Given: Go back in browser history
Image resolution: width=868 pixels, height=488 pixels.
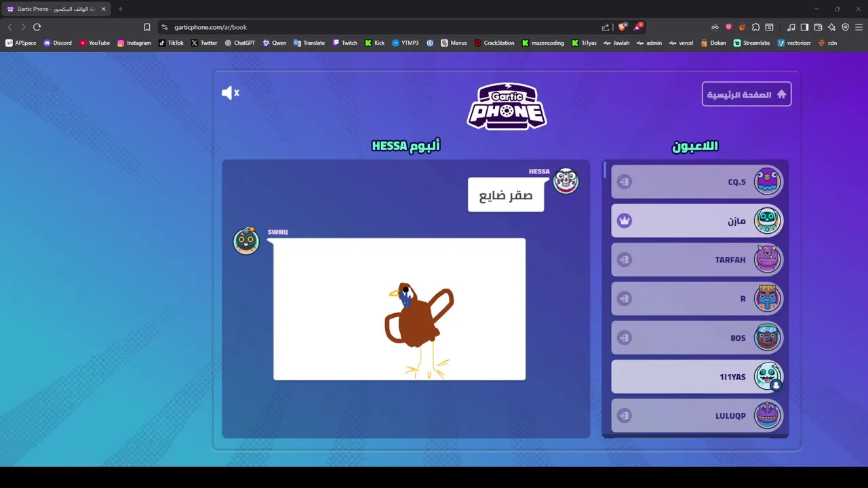Looking at the screenshot, I should click(9, 27).
